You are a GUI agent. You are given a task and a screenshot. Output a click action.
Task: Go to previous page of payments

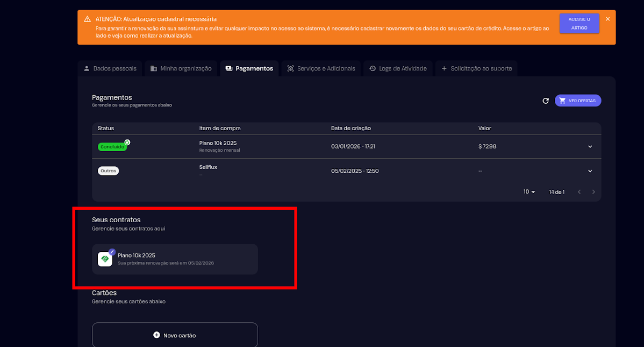(x=579, y=192)
